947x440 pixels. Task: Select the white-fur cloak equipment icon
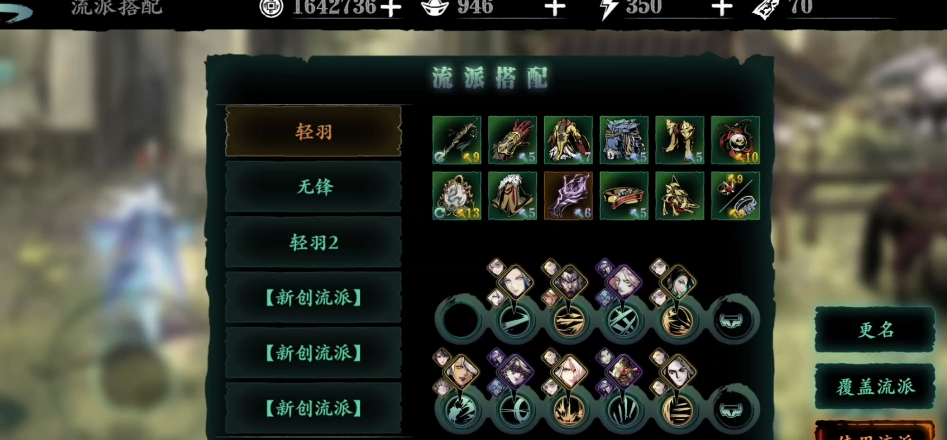pyautogui.click(x=512, y=196)
